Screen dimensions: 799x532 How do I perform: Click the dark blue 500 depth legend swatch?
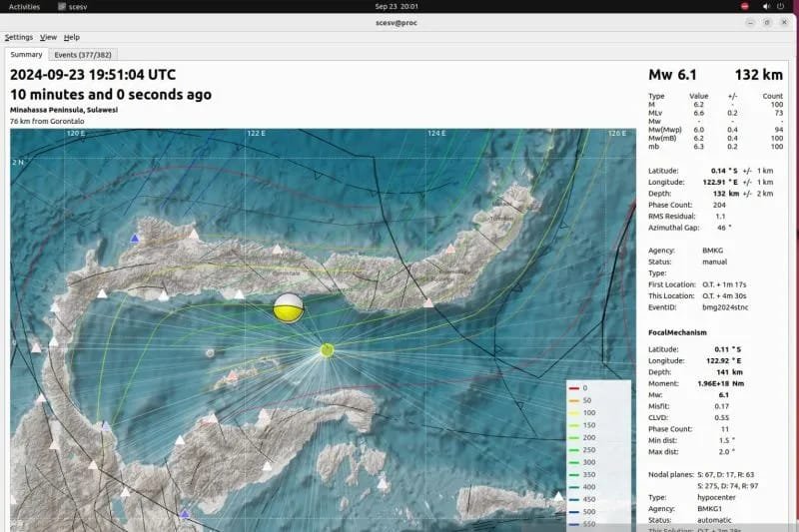point(574,510)
